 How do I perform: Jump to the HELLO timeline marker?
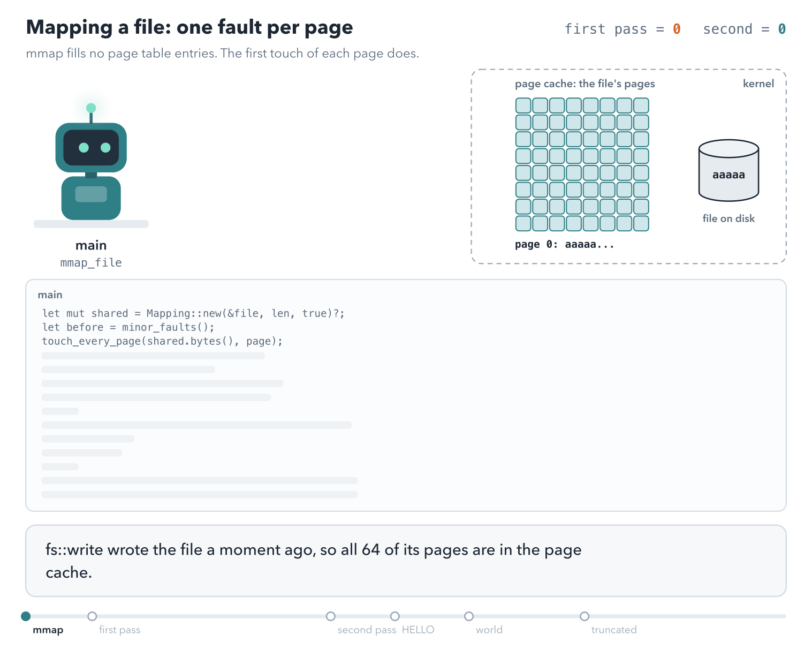[x=395, y=616]
